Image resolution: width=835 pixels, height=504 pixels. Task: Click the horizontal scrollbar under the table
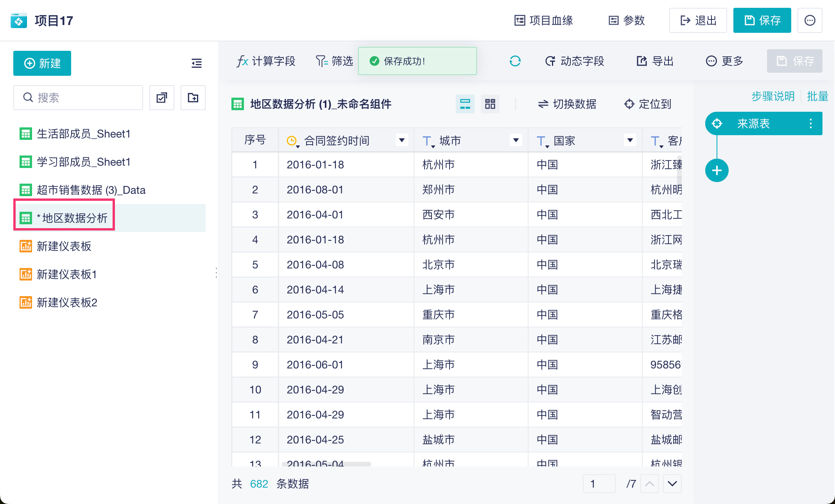pyautogui.click(x=326, y=464)
